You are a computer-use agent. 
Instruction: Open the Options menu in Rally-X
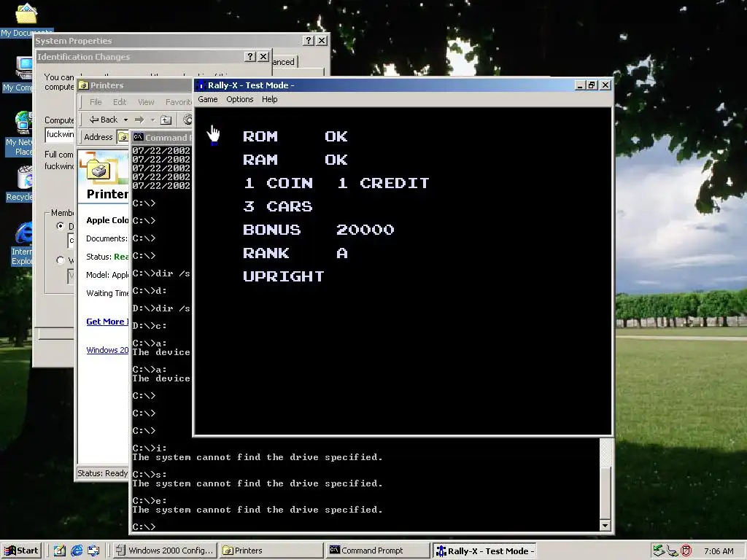tap(239, 99)
